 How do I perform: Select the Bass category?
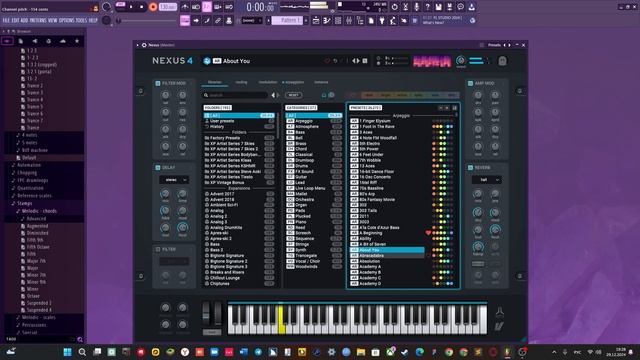coord(313,132)
